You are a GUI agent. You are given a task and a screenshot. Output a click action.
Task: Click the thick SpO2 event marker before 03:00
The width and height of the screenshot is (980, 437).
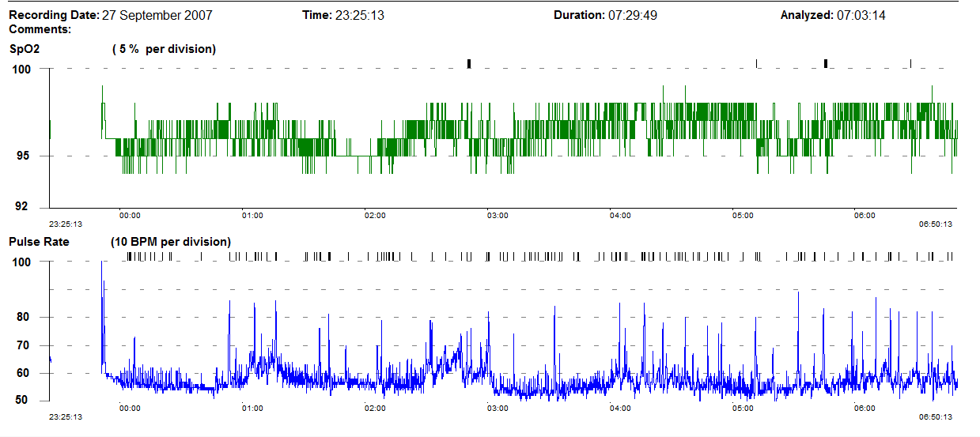(x=469, y=63)
